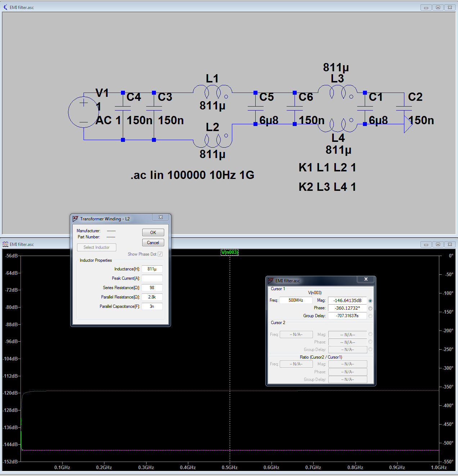Click the -350° phase axis label
The image size is (458, 476).
pyautogui.click(x=449, y=387)
